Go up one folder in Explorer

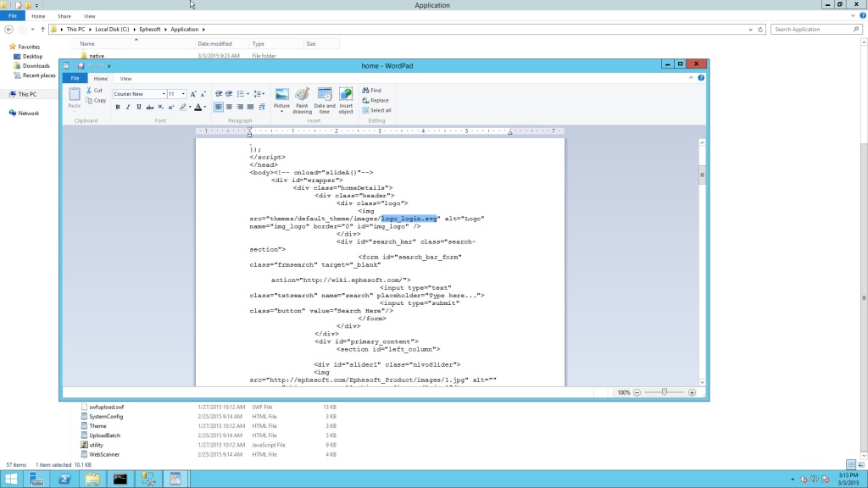tap(42, 30)
